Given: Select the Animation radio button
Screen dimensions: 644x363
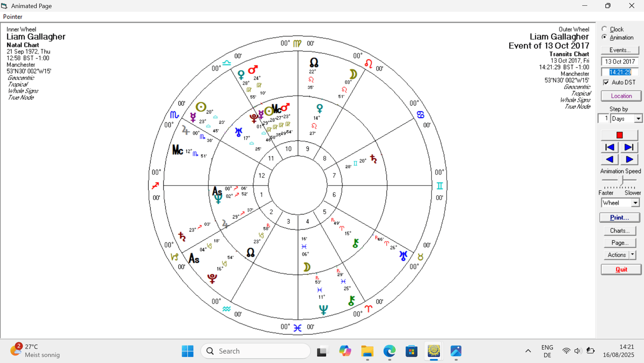Looking at the screenshot, I should pos(604,37).
